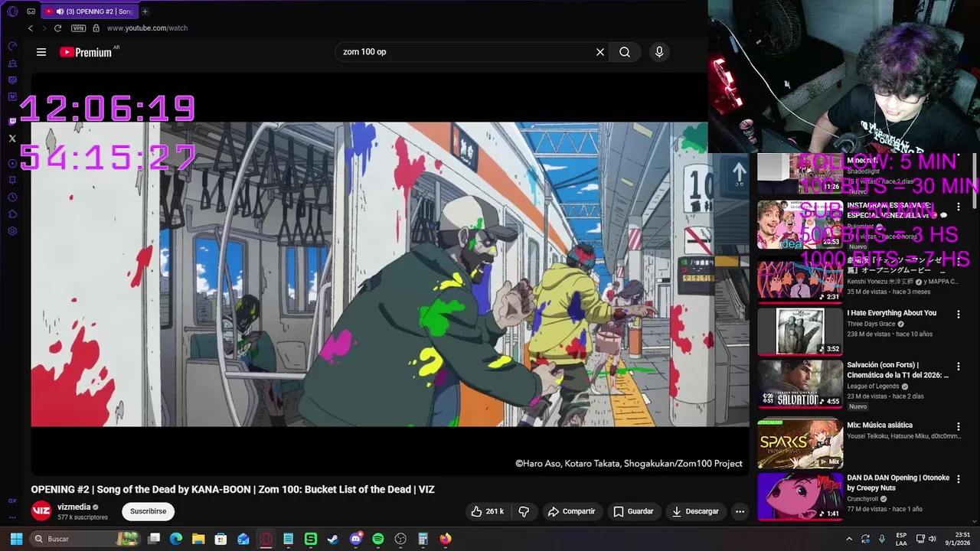Open options menu for DAN DA DAN
980x551 pixels.
[958, 479]
